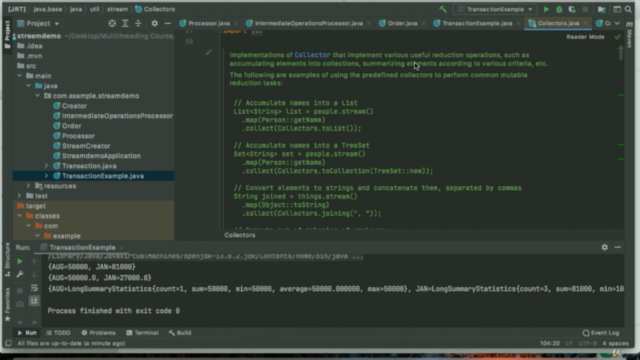This screenshot has width=640, height=360.
Task: Click the Collector link in documentation
Action: coord(312,55)
